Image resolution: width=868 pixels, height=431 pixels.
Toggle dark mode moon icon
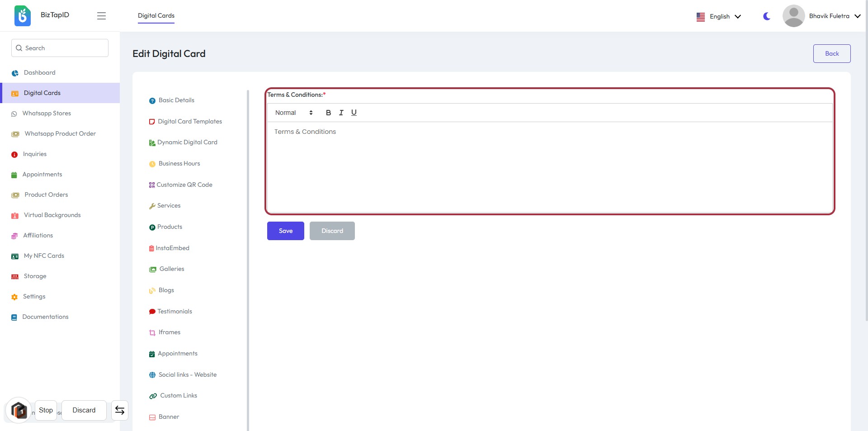point(767,16)
